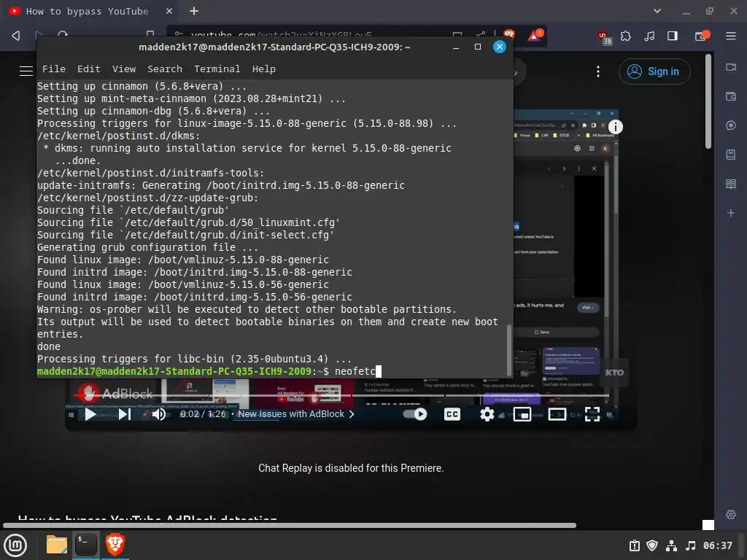The width and height of the screenshot is (747, 560).
Task: Click the Brave Shields lion icon in address bar
Action: (508, 34)
